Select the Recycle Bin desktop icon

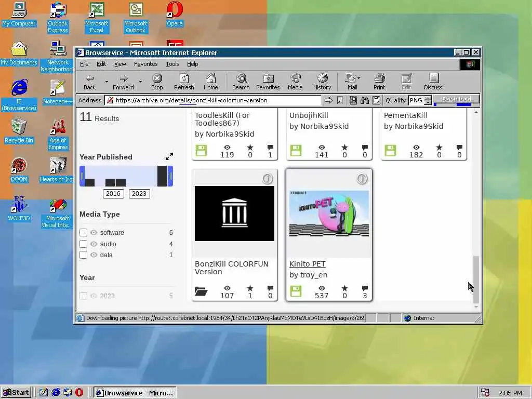point(19,131)
